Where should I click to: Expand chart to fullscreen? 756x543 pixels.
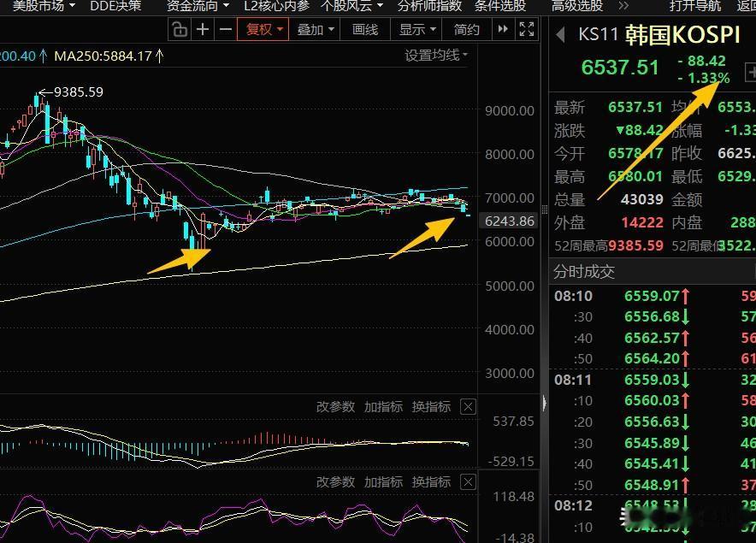[x=527, y=29]
